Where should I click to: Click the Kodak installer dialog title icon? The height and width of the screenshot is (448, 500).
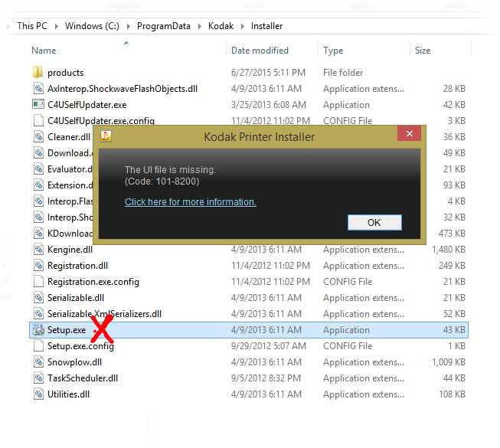tap(106, 136)
